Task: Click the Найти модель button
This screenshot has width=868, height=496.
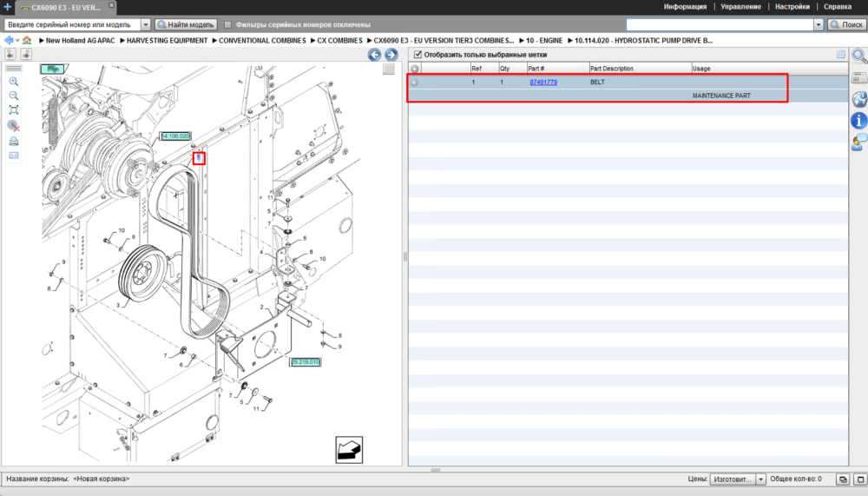Action: (x=186, y=24)
